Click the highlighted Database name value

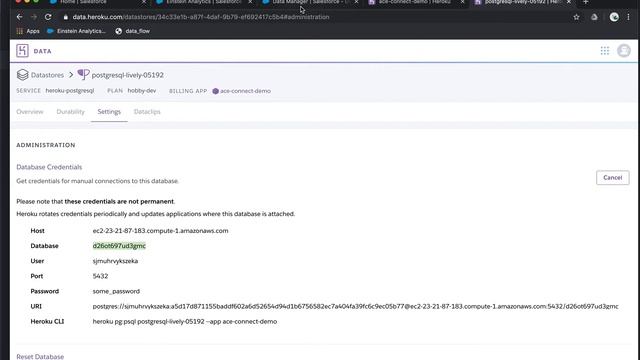[119, 246]
